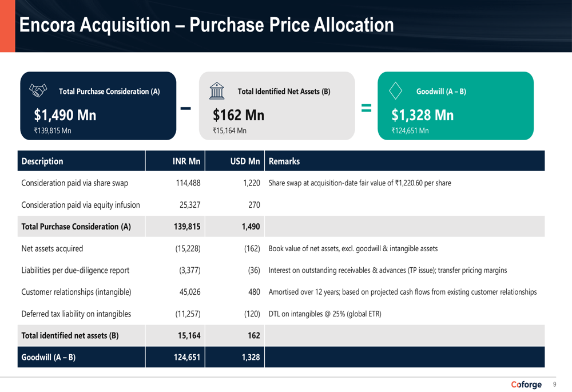Click the value 25,327
Image resolution: width=572 pixels, height=392 pixels.
(190, 205)
